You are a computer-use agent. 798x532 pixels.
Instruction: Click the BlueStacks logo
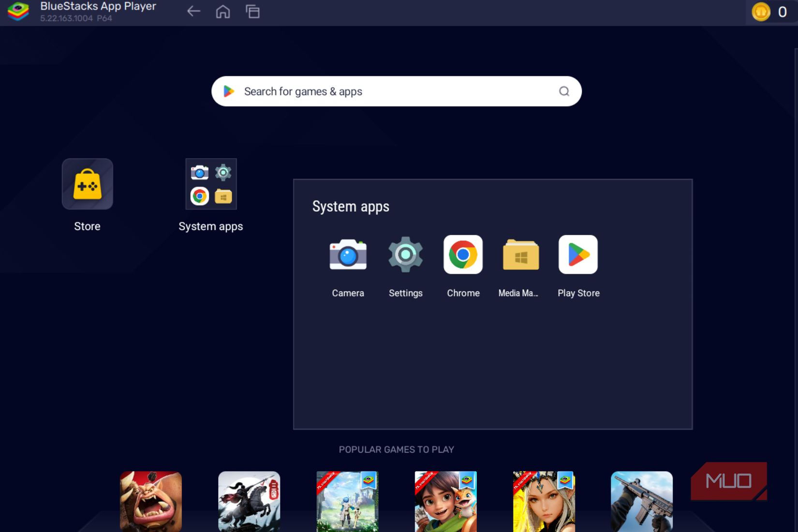tap(18, 12)
